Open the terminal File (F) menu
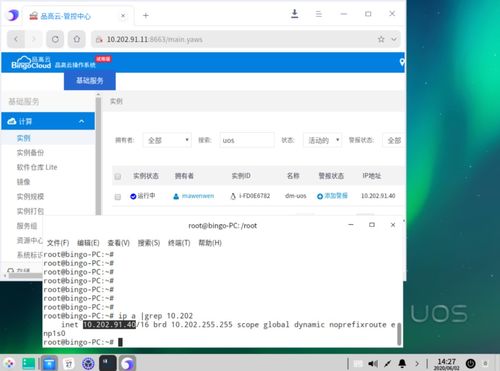Viewport: 500px width, 371px height. (58, 243)
